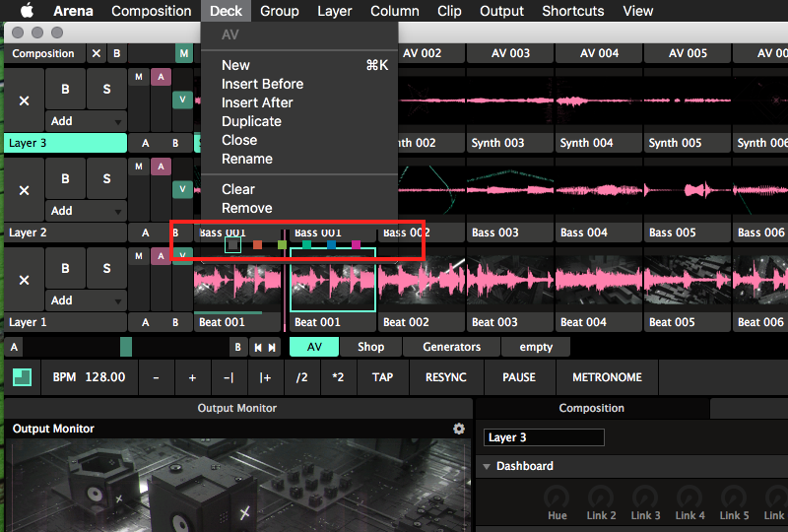Eject Layer 3 clip with X button
The width and height of the screenshot is (788, 532).
pos(25,100)
